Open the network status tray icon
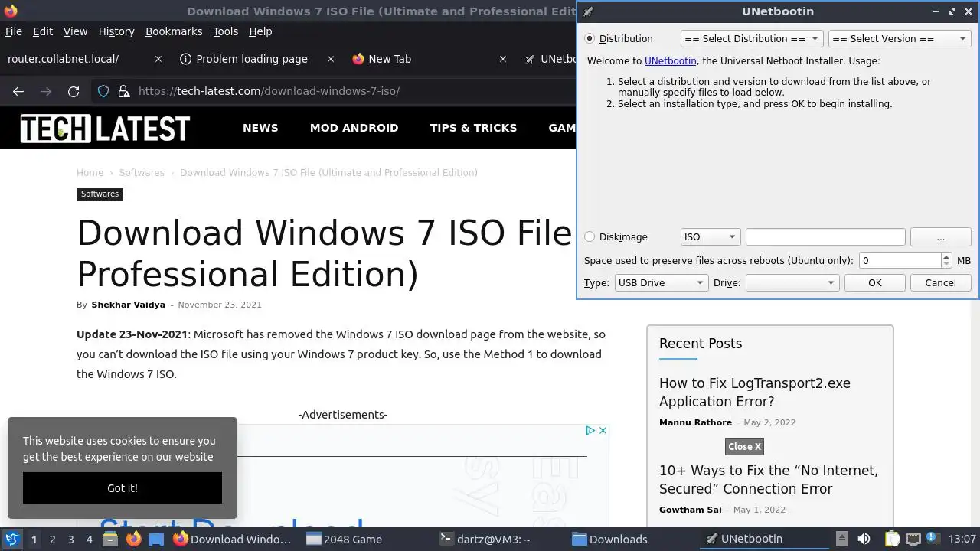 (913, 539)
